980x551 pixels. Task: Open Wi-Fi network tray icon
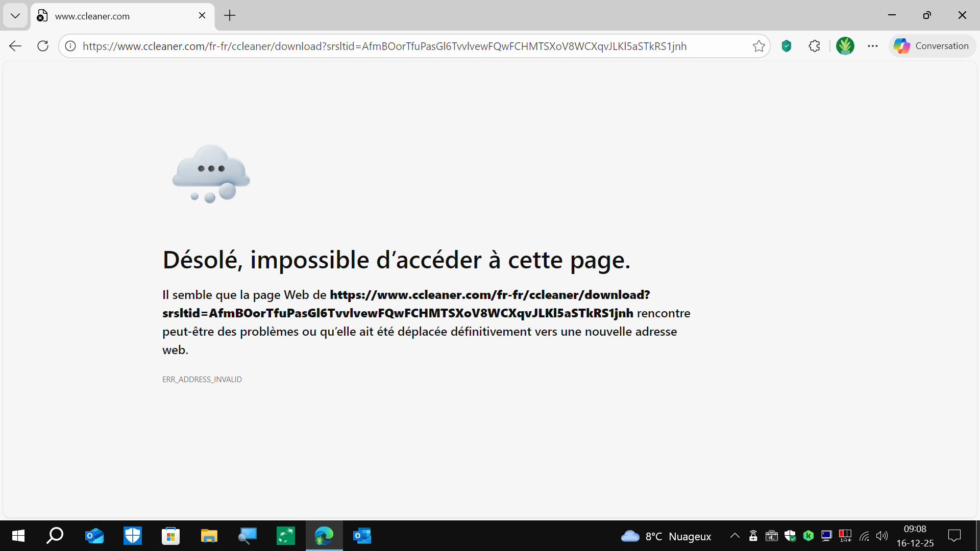(864, 536)
